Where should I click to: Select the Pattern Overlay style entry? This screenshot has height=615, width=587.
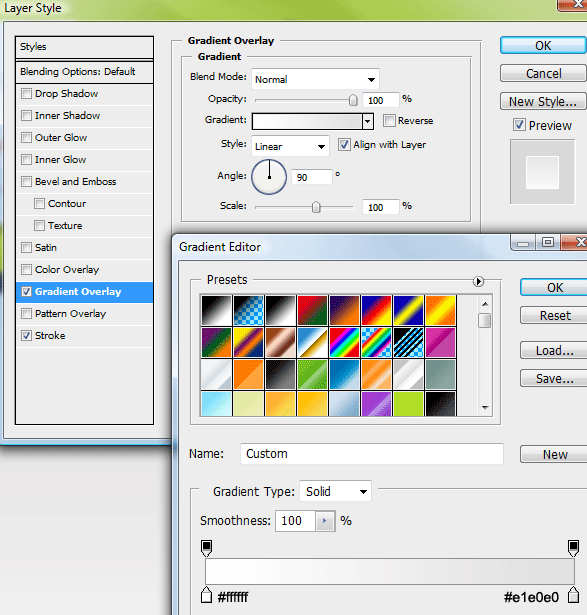tap(84, 314)
